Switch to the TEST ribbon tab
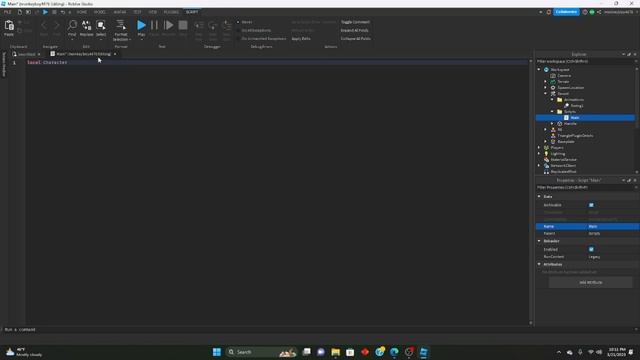The height and width of the screenshot is (360, 640). tap(137, 12)
